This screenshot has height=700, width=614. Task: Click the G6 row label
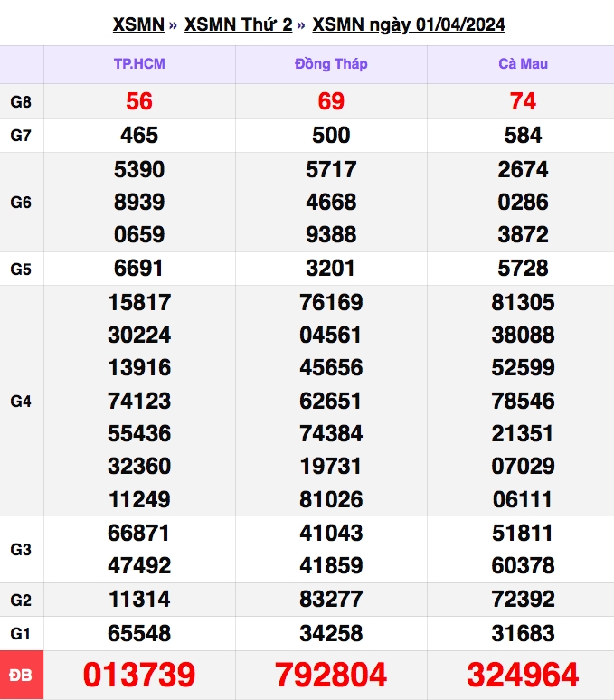coord(21,203)
